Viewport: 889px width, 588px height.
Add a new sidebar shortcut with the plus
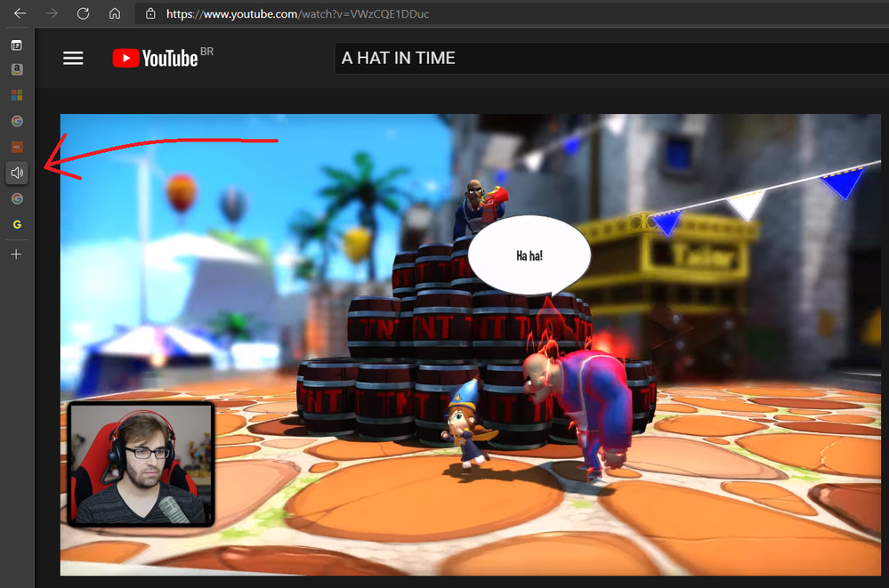tap(16, 254)
